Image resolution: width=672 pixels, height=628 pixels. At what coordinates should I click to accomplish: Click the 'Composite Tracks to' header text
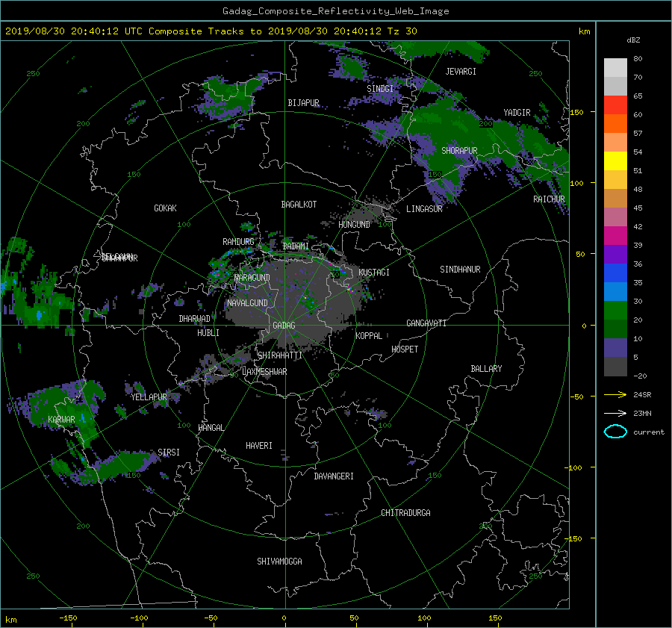205,31
